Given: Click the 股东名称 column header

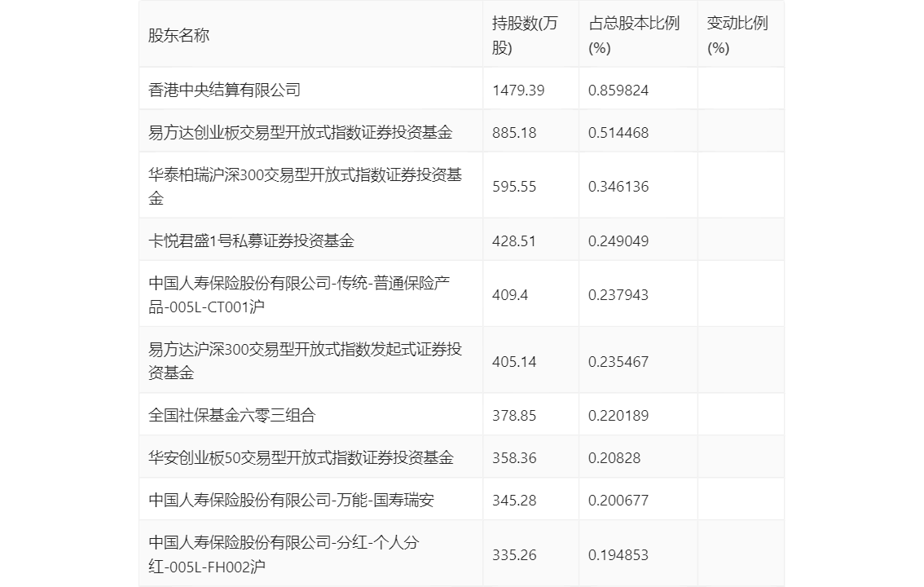Looking at the screenshot, I should [179, 35].
